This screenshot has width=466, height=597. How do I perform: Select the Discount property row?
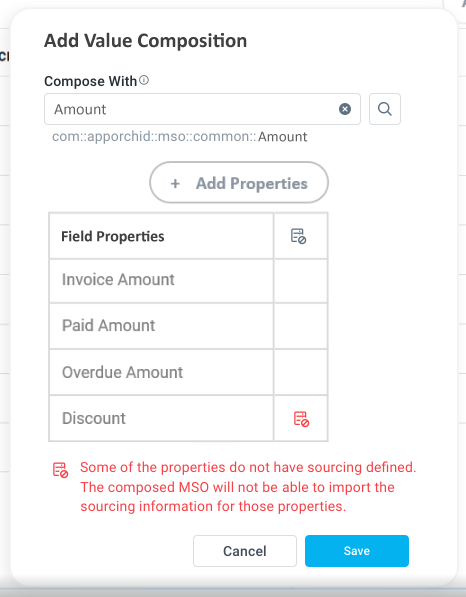coord(188,418)
